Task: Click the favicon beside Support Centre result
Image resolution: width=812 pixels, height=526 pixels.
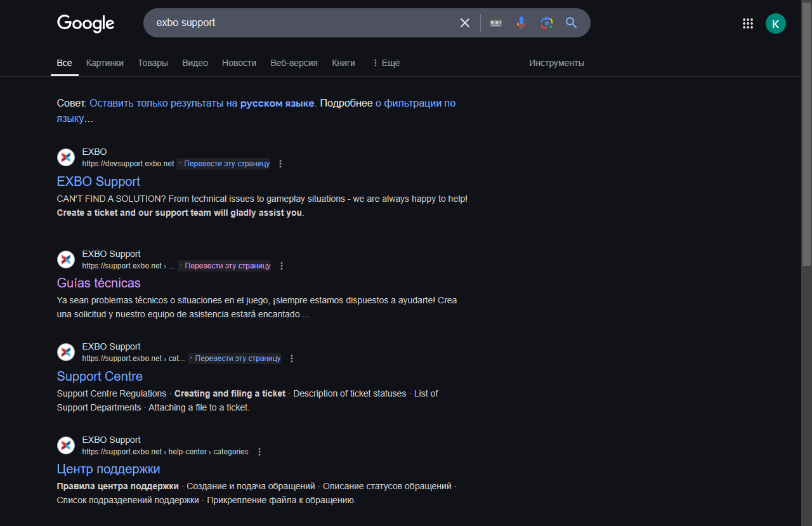Action: [66, 352]
